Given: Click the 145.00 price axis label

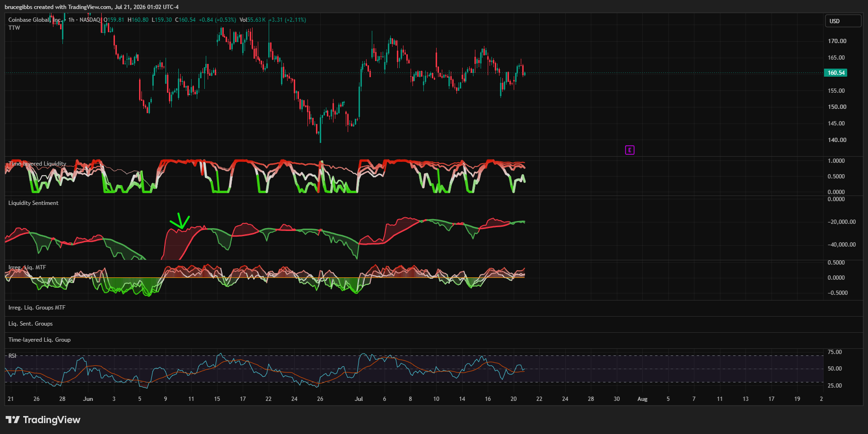Looking at the screenshot, I should [x=836, y=124].
